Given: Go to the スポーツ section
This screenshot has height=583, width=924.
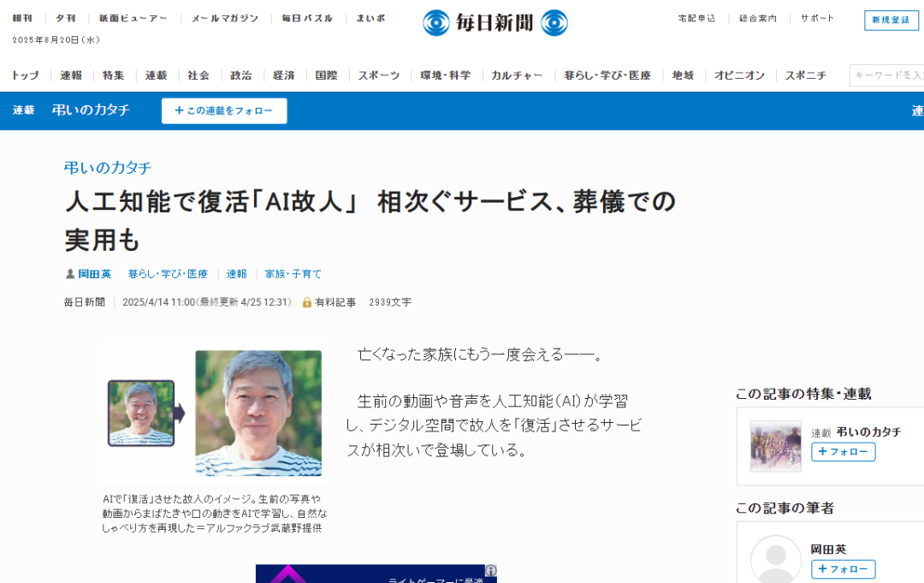Looking at the screenshot, I should coord(379,75).
